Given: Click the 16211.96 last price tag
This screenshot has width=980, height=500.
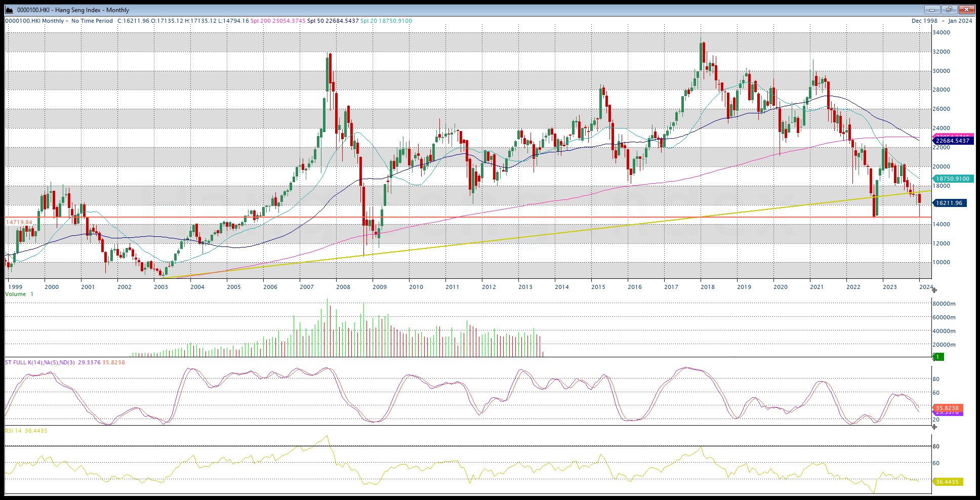Looking at the screenshot, I should pyautogui.click(x=949, y=203).
